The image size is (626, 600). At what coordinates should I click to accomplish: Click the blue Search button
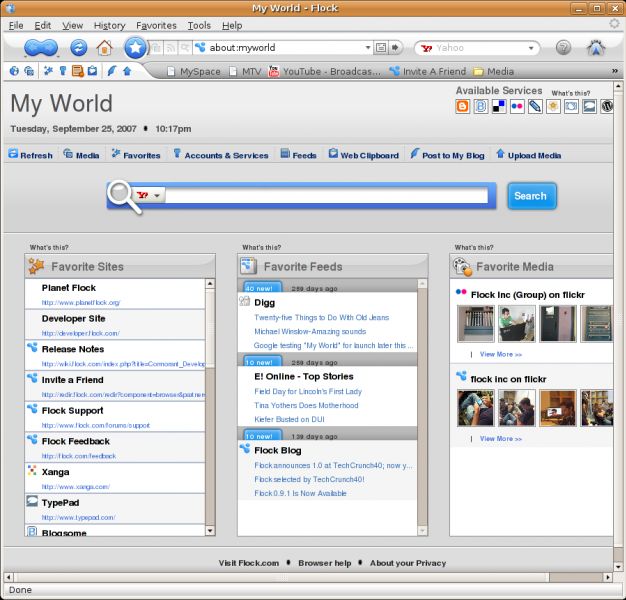(531, 196)
